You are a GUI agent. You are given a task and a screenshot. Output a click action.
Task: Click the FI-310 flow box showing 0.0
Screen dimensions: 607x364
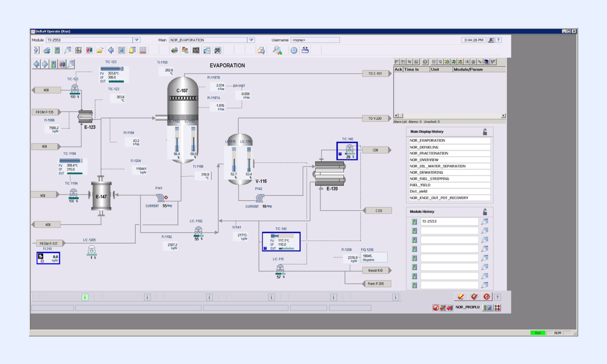(48, 258)
